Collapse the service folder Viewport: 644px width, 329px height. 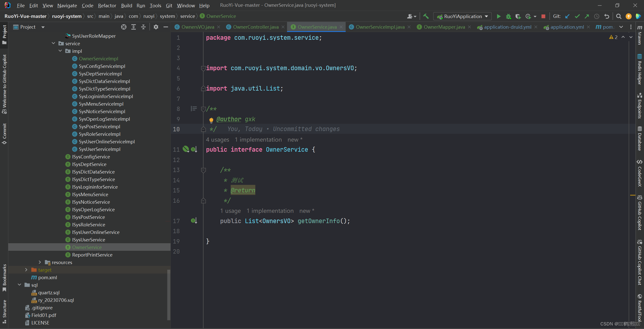pyautogui.click(x=53, y=43)
